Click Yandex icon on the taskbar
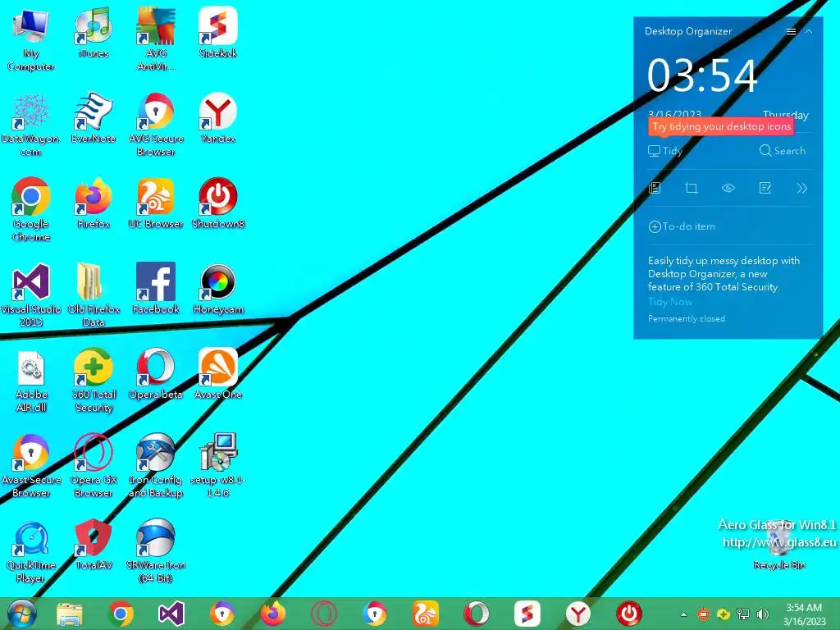 pyautogui.click(x=578, y=614)
